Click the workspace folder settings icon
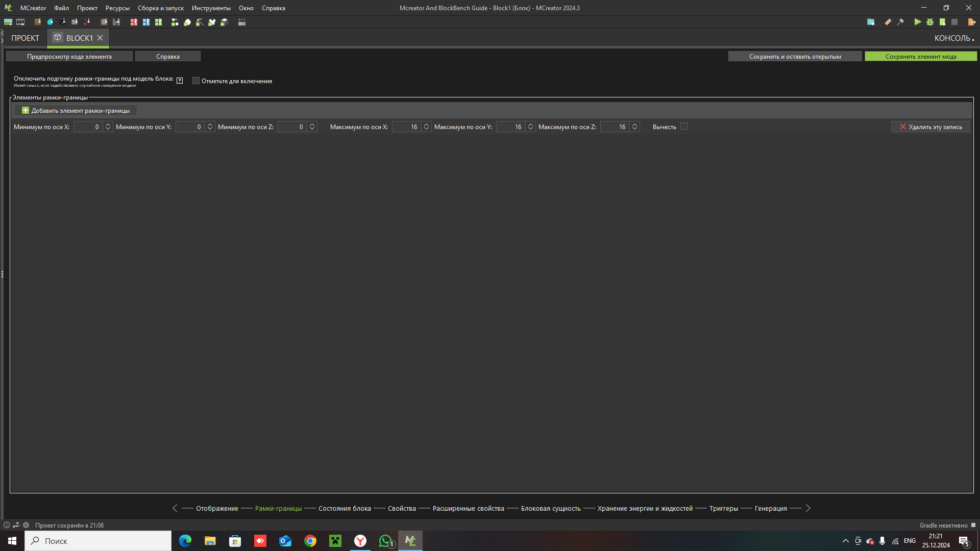Image resolution: width=980 pixels, height=551 pixels. (x=871, y=22)
